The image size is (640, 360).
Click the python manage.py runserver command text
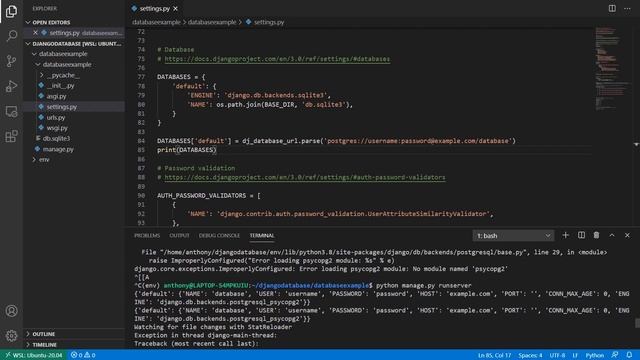pyautogui.click(x=424, y=285)
